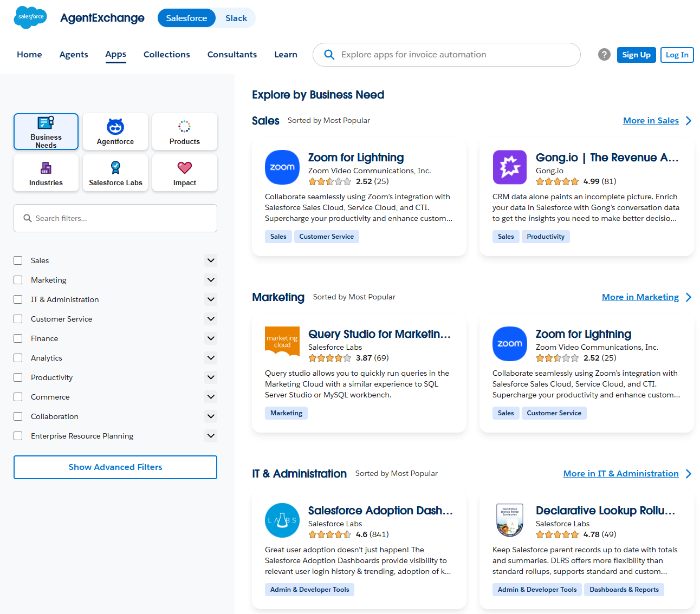Expand the Productivity filter chevron
This screenshot has width=700, height=614.
[x=211, y=377]
